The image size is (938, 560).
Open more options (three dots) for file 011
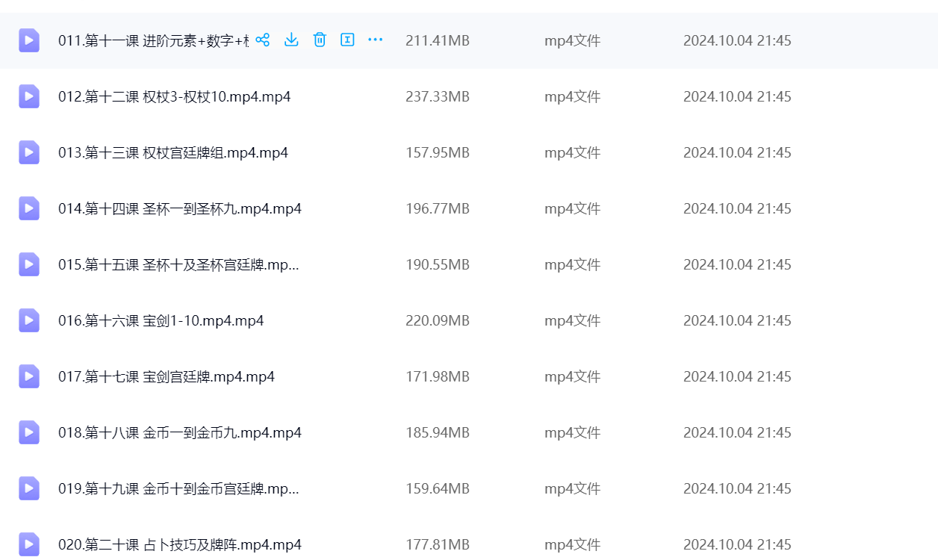(x=375, y=40)
